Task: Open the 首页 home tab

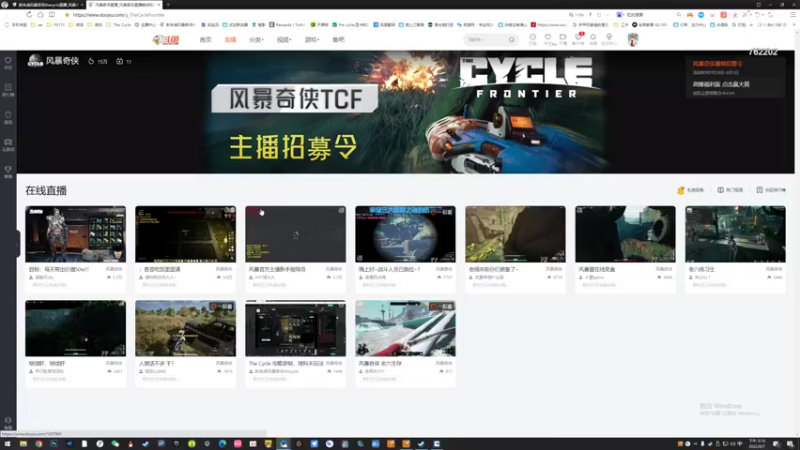Action: (205, 40)
